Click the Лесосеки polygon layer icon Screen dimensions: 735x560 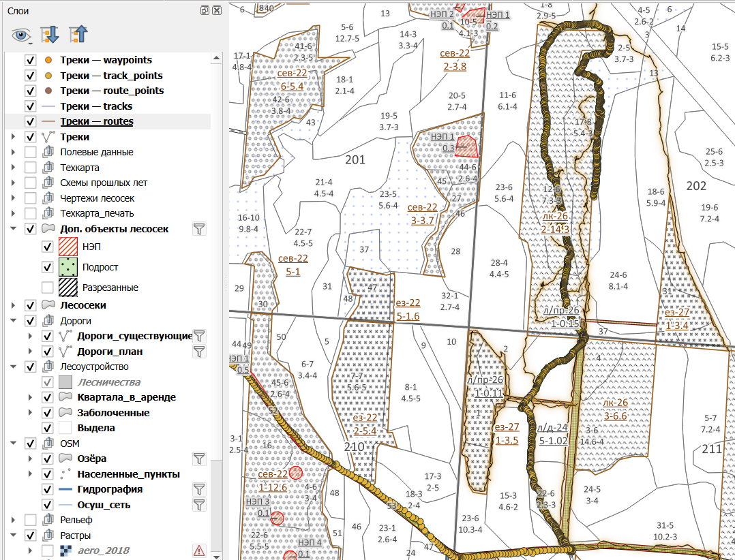coord(48,305)
